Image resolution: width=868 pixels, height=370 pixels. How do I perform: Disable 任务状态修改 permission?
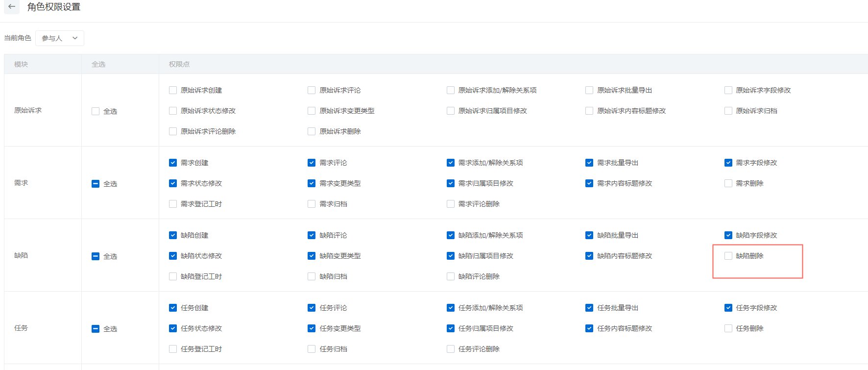(173, 328)
